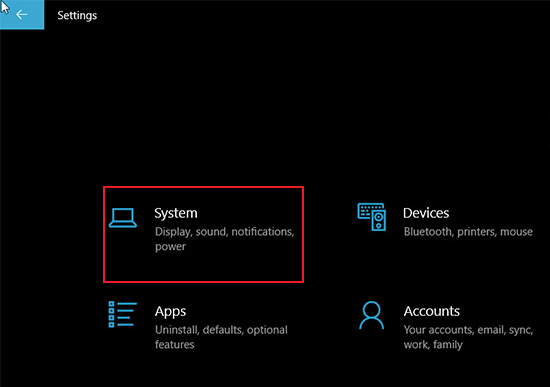Click 'Your accounts, email, sync, work, family' text
This screenshot has height=387, width=550.
[x=468, y=337]
